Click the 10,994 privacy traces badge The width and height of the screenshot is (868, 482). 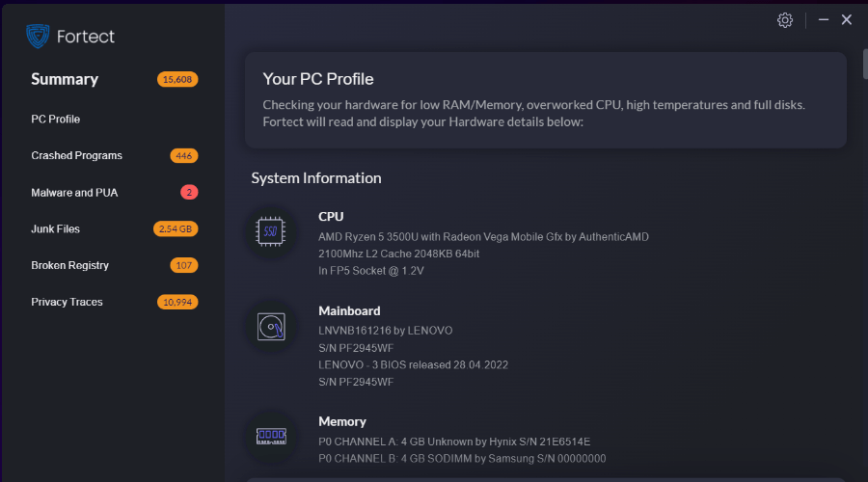(177, 302)
